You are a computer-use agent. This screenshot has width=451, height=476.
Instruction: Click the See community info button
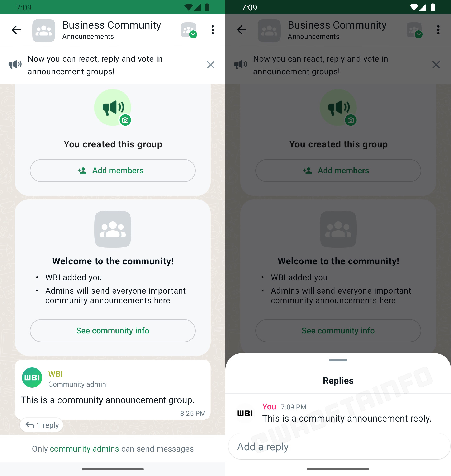113,331
